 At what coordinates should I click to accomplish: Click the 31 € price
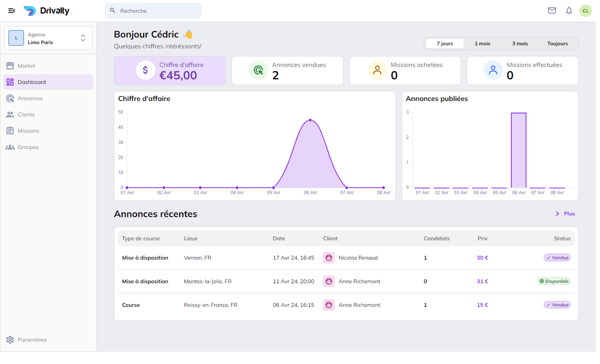tap(482, 281)
